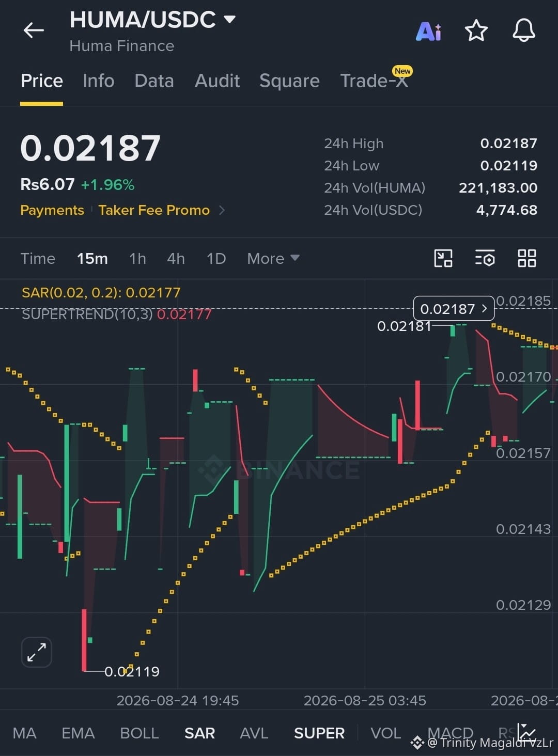This screenshot has width=558, height=756.
Task: Tap the 24h Vol(USDC) value 4,774.68
Action: (506, 210)
